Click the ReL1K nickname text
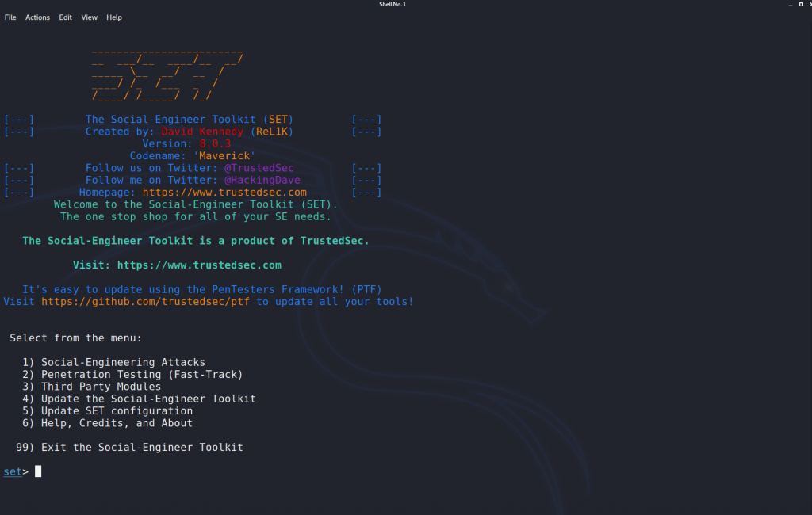The height and width of the screenshot is (515, 812). point(272,132)
